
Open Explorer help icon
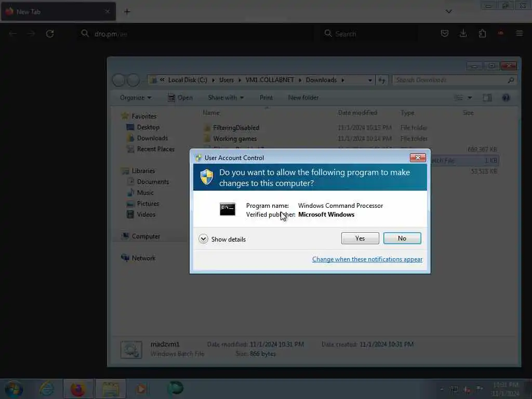tap(506, 98)
